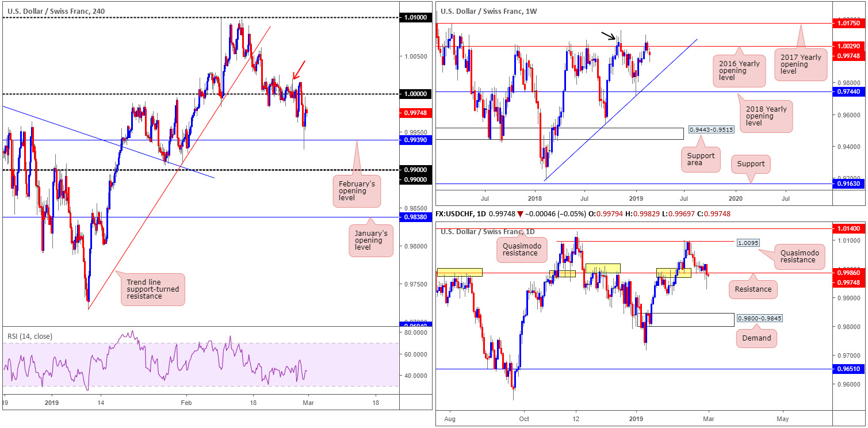Viewport: 868px width, 428px height.
Task: Click the 0.94000 label on the weekly price axis
Action: pyautogui.click(x=849, y=147)
